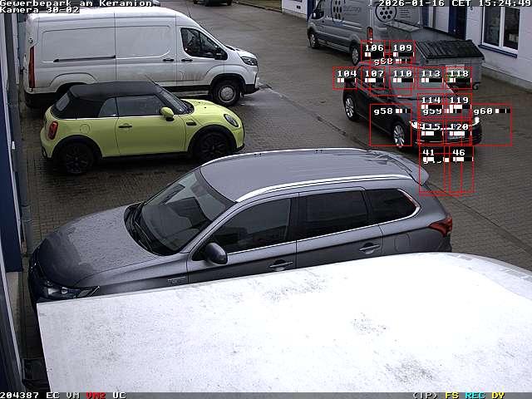Click the REC recording indicator

point(475,395)
